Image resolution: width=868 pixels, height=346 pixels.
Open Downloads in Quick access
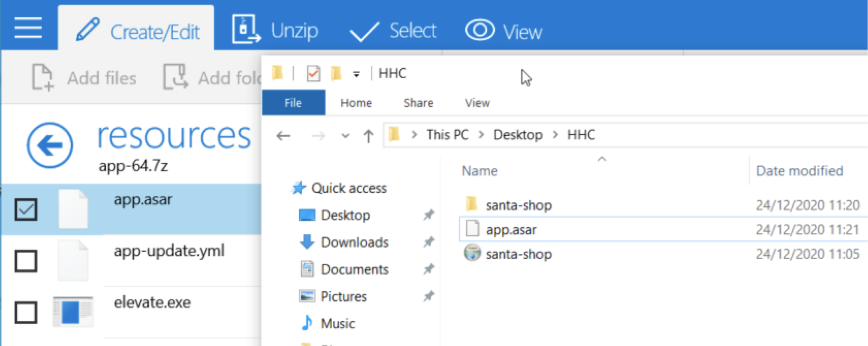coord(354,242)
